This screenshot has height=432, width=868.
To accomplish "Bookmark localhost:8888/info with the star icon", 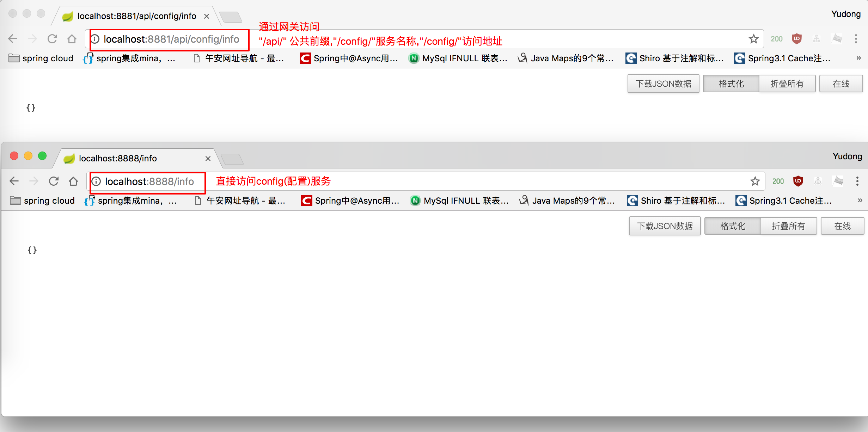I will tap(755, 181).
